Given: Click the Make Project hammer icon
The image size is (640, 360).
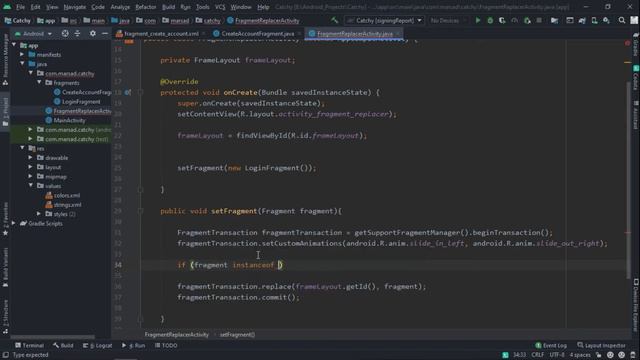Looking at the screenshot, I should 334,20.
